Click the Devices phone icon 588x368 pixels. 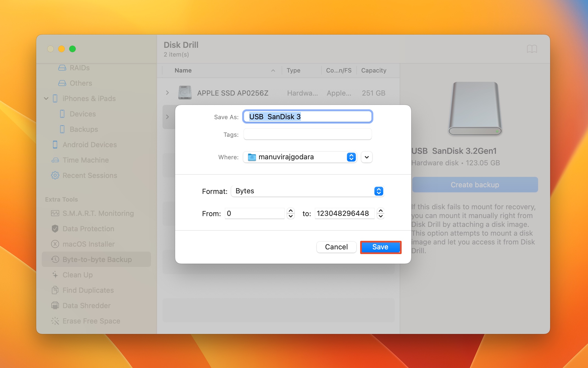[62, 114]
